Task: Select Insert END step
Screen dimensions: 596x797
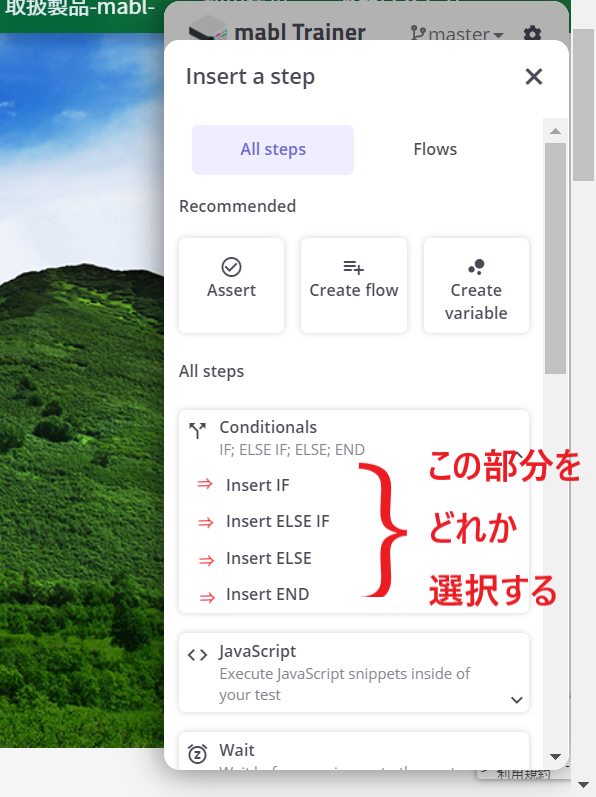Action: [x=267, y=595]
